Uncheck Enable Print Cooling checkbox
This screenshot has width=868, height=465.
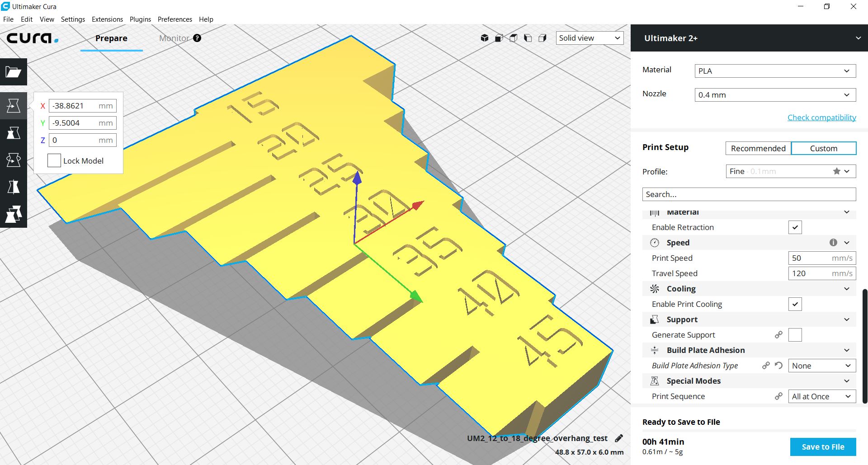click(795, 304)
